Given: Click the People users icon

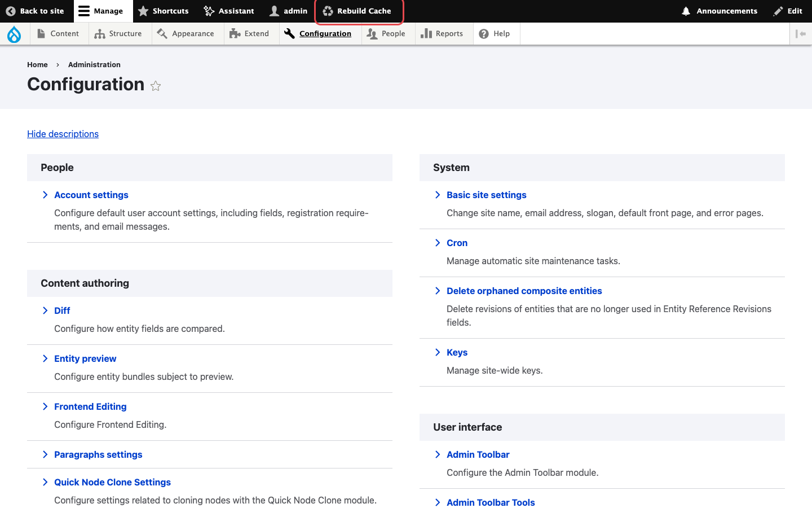Looking at the screenshot, I should point(372,34).
